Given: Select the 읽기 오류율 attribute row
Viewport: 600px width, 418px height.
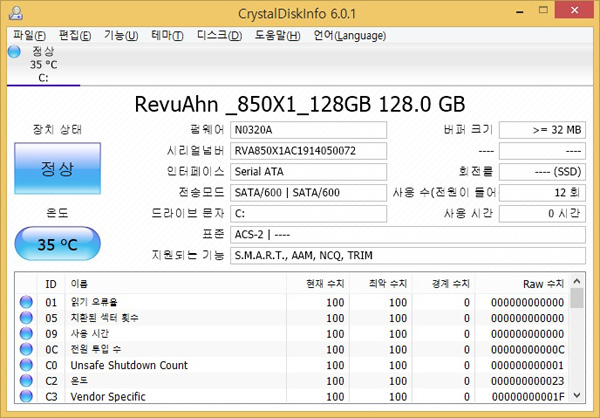Looking at the screenshot, I should 292,302.
